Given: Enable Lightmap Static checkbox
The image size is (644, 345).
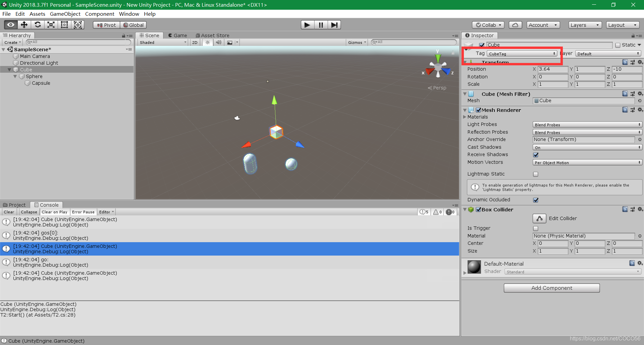Looking at the screenshot, I should pyautogui.click(x=536, y=174).
